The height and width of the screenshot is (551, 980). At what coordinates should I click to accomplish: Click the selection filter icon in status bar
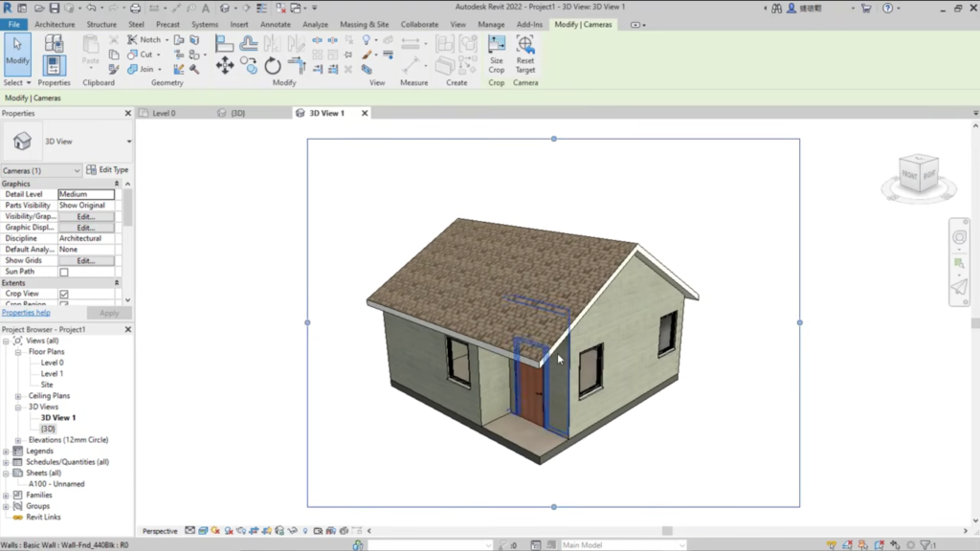925,544
